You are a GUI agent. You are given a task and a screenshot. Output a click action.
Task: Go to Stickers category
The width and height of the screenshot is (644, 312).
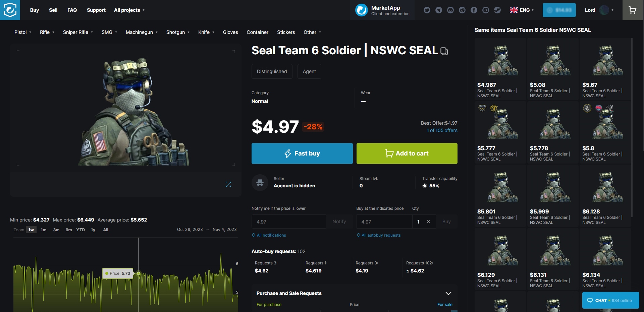(x=286, y=32)
